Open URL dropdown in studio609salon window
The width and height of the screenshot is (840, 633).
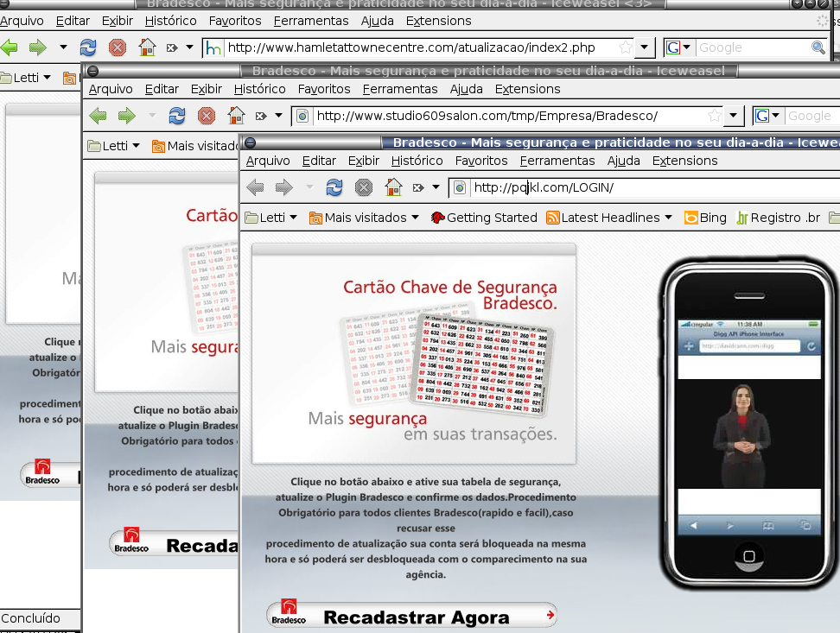click(734, 116)
